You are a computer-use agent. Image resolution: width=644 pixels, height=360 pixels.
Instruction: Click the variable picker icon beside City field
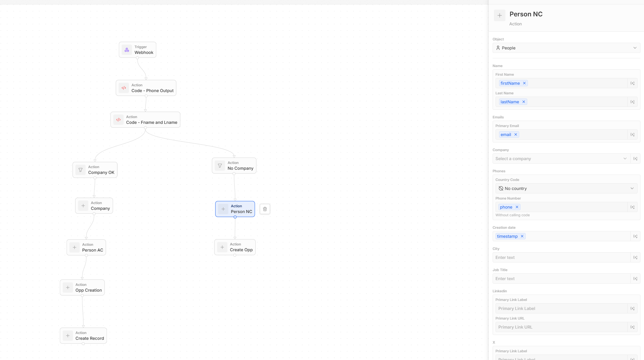(635, 258)
